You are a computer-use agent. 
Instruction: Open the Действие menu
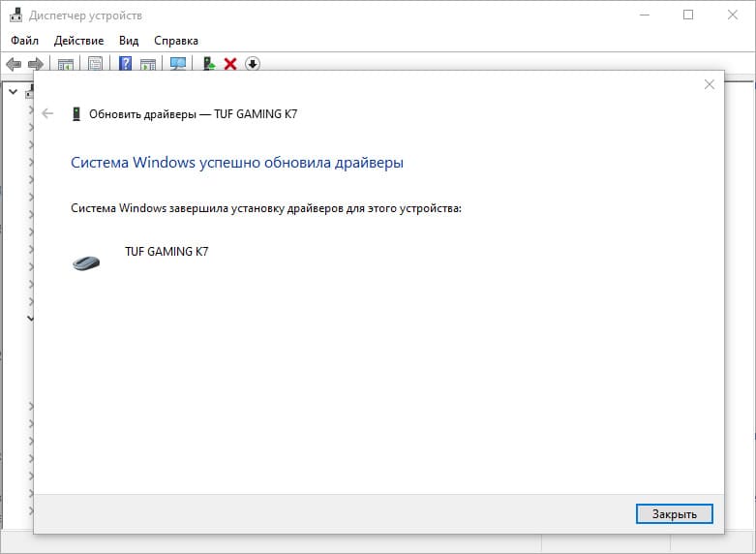(x=79, y=41)
